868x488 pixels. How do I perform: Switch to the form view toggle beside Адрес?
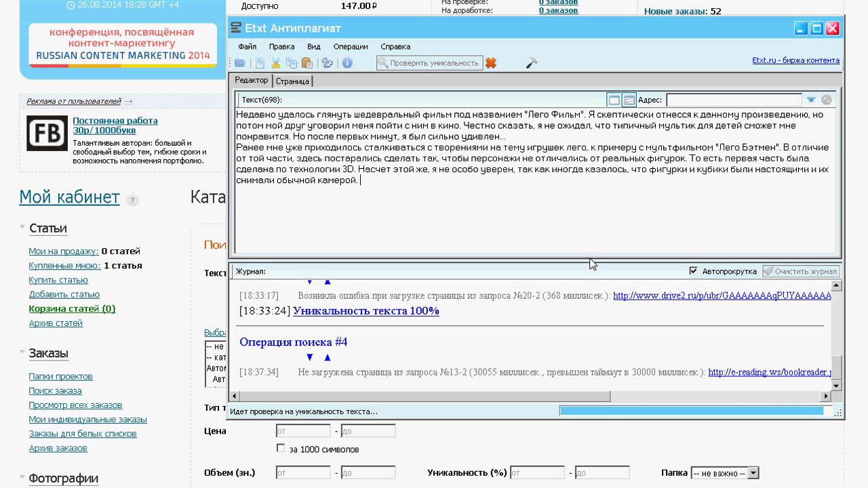pos(629,100)
